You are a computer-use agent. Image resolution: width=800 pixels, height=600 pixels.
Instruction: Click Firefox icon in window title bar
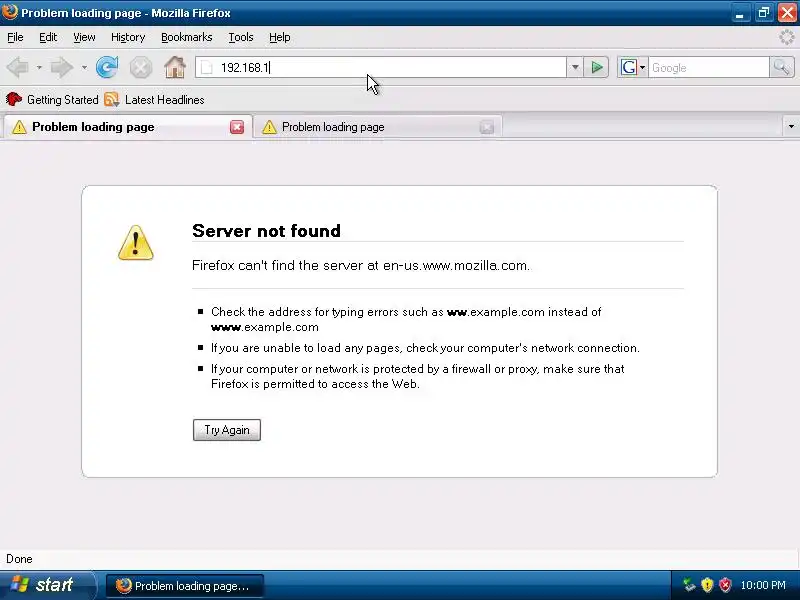point(9,11)
